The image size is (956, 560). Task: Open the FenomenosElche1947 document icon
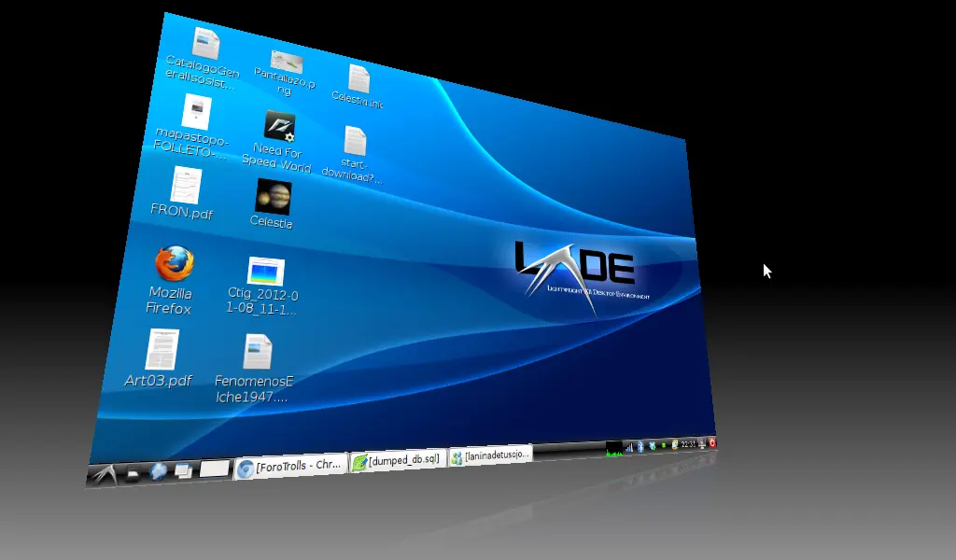[258, 351]
